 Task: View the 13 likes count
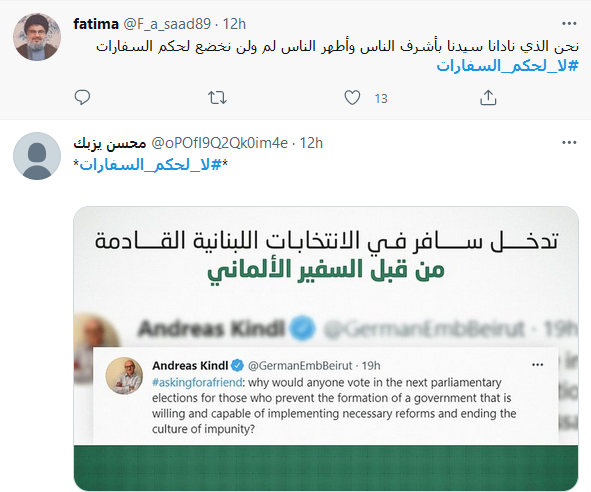[381, 99]
